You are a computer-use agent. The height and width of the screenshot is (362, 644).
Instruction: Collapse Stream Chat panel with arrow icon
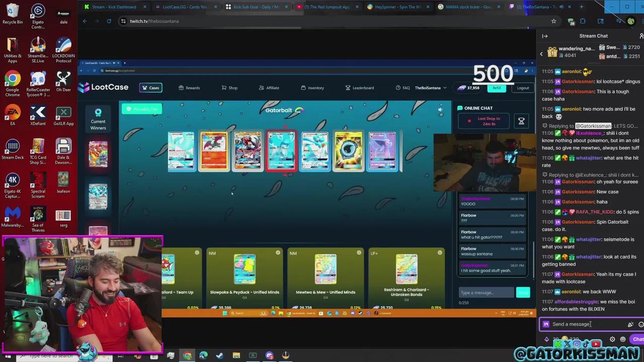pyautogui.click(x=545, y=36)
